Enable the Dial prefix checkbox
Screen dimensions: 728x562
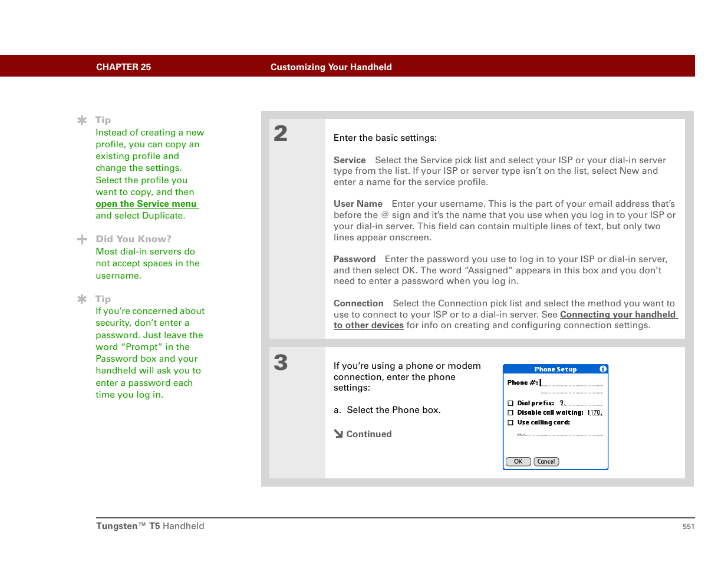pos(510,404)
